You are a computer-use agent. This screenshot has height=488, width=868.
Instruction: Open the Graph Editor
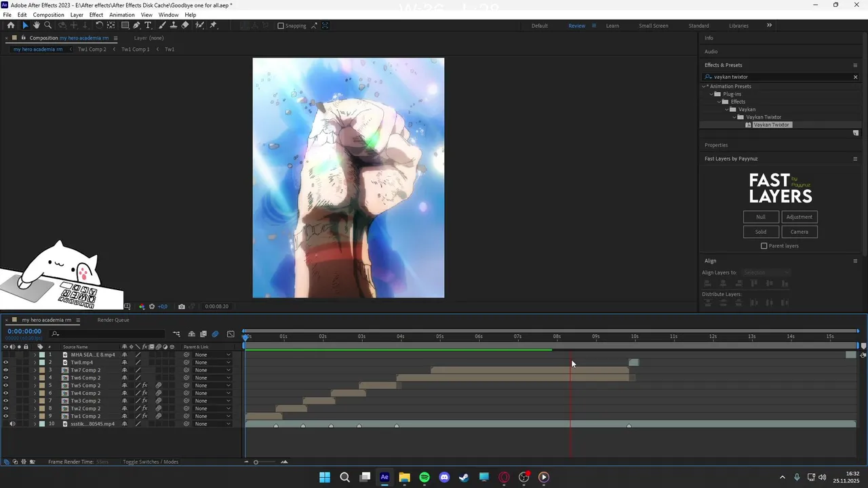pyautogui.click(x=231, y=333)
